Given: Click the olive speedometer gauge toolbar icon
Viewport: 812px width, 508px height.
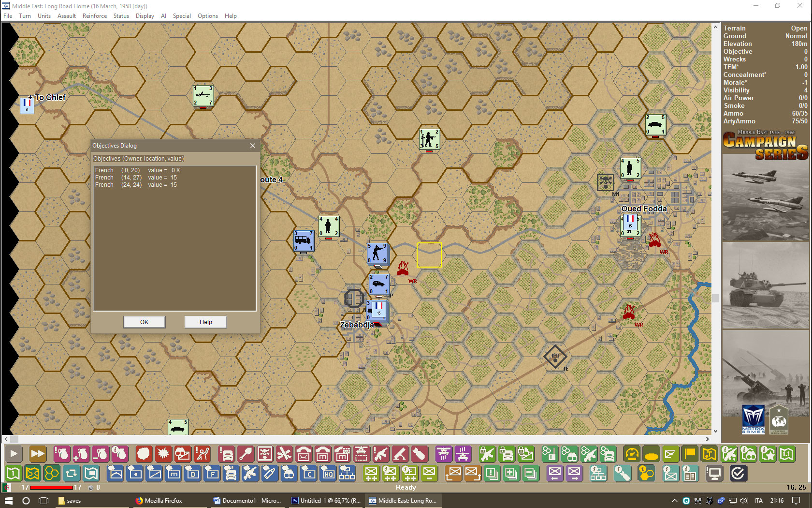Looking at the screenshot, I should pyautogui.click(x=632, y=454).
